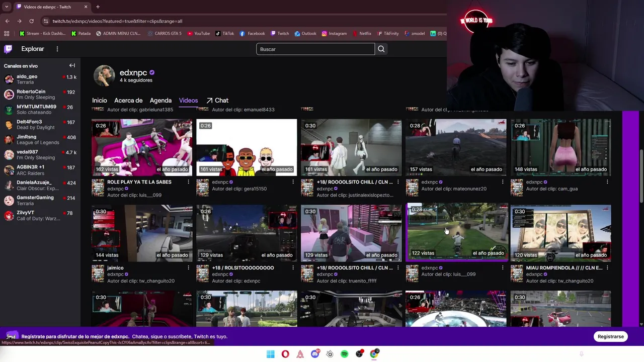Open the GamsterGaming live channel
644x362 pixels.
pyautogui.click(x=40, y=201)
